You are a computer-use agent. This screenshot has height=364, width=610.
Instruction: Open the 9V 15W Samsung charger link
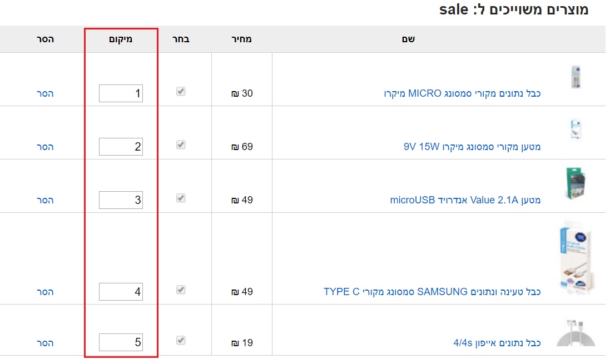click(x=472, y=147)
